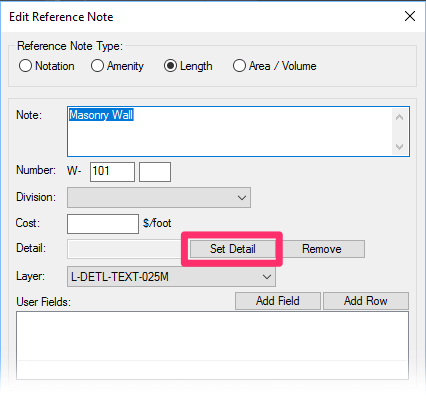Click the Cost input field

tap(103, 224)
